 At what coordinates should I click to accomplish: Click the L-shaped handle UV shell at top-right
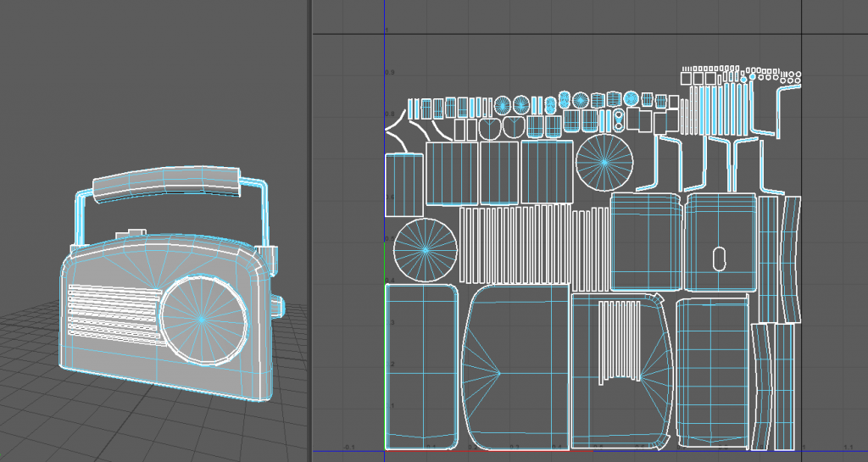(786, 103)
